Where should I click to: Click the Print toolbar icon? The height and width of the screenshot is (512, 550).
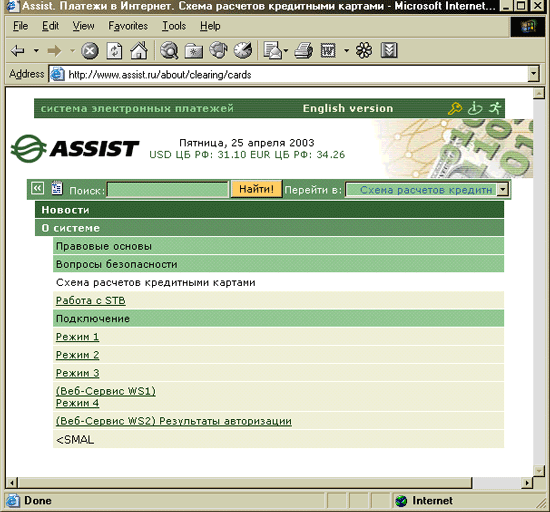[x=303, y=51]
